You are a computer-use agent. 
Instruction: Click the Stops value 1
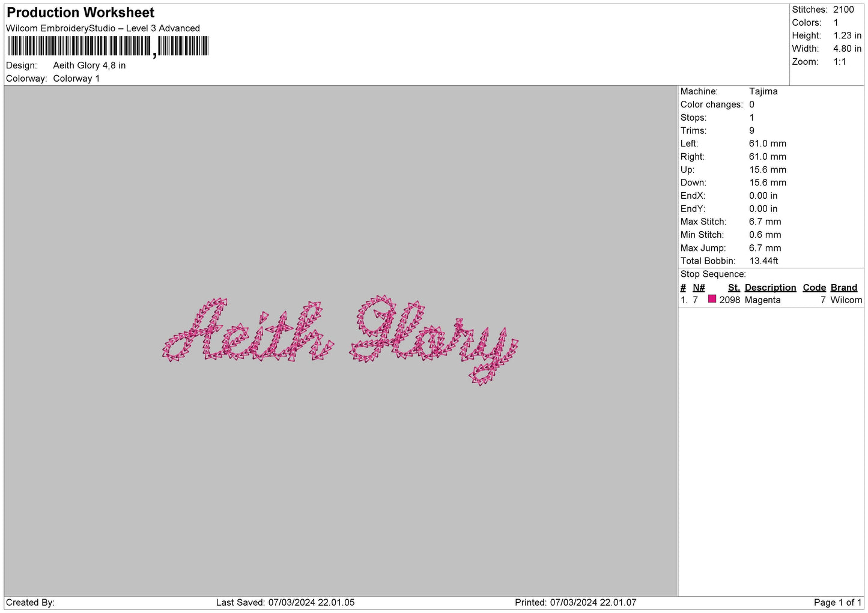[751, 118]
